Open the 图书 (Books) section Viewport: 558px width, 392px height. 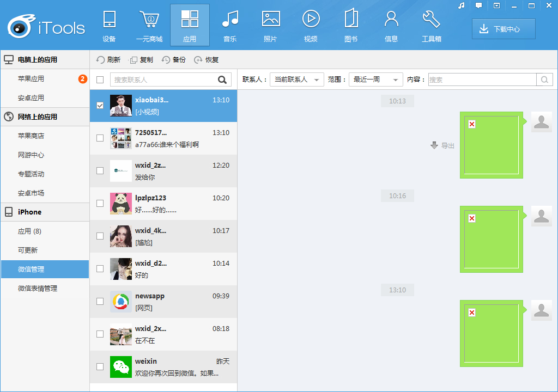(x=351, y=26)
